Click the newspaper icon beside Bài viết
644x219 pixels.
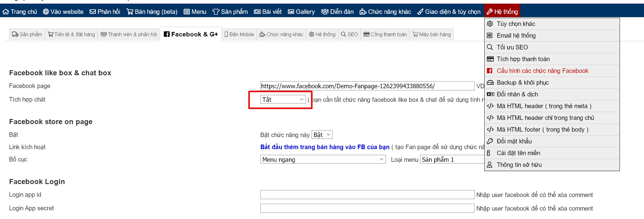pos(257,12)
